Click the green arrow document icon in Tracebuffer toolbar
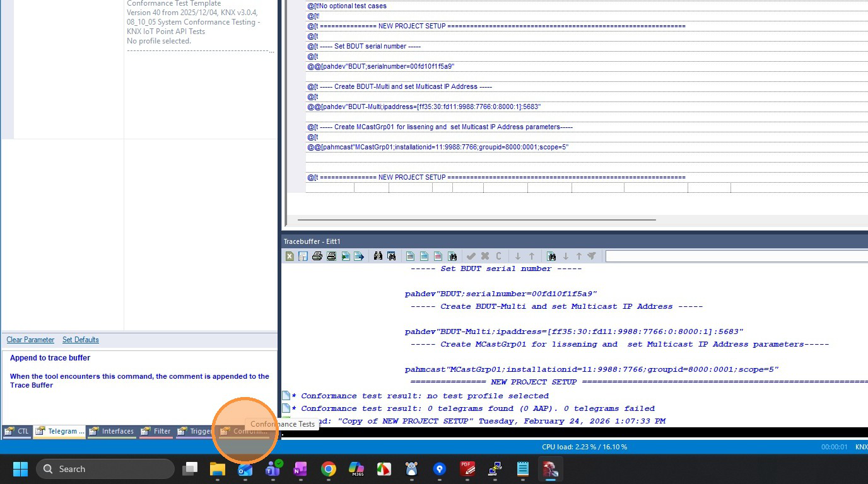This screenshot has height=484, width=868. tap(345, 256)
